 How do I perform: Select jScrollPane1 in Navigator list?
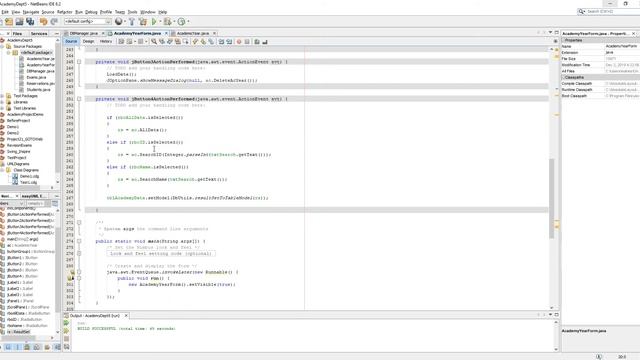(28, 307)
